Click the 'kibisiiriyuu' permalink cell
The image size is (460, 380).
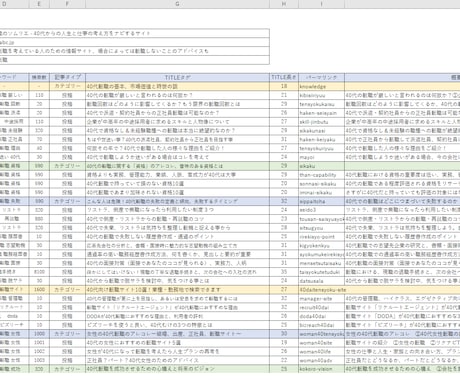[x=322, y=95]
